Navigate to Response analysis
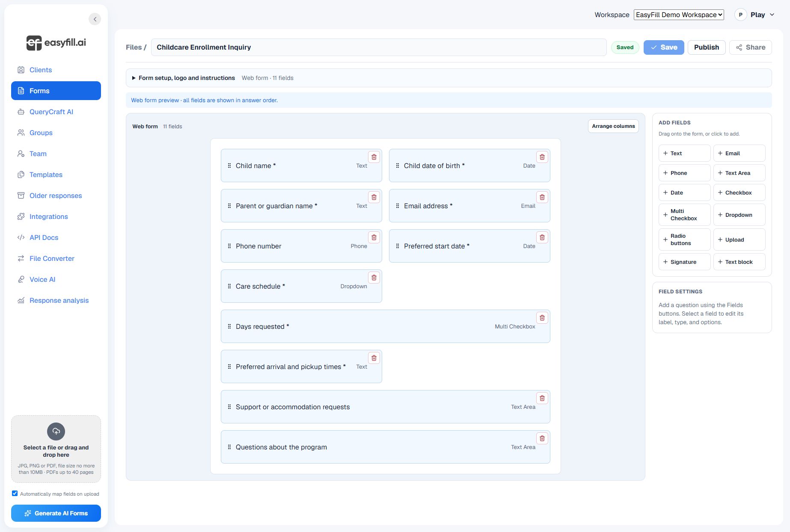The width and height of the screenshot is (790, 532). point(56,300)
